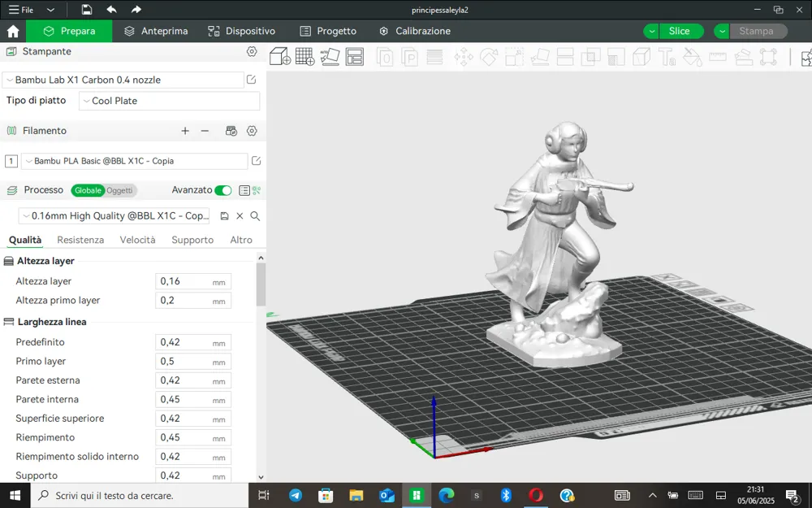Click the Arrange all objects icon
This screenshot has height=508, width=812.
click(355, 57)
